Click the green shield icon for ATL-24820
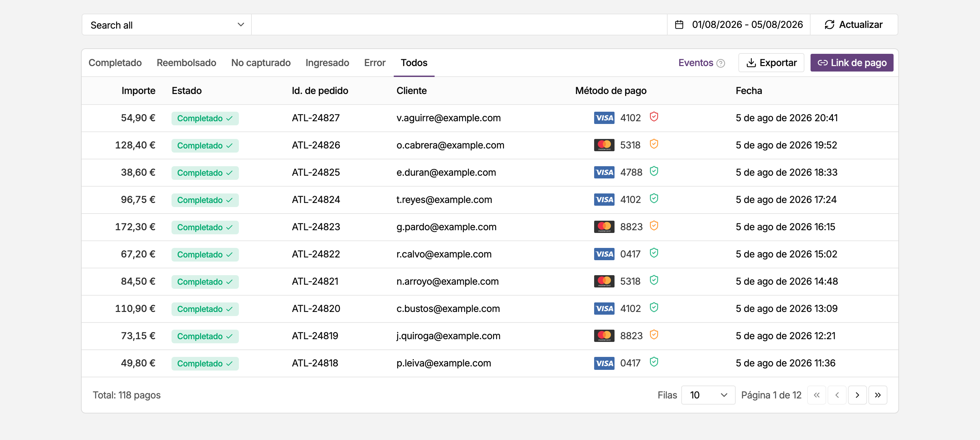The image size is (980, 440). (654, 308)
